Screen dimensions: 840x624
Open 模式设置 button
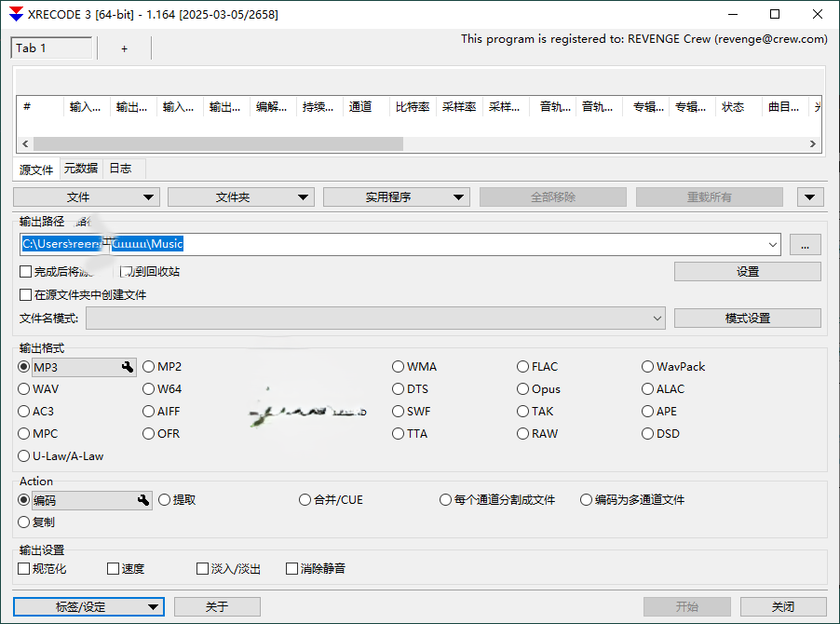[747, 319]
